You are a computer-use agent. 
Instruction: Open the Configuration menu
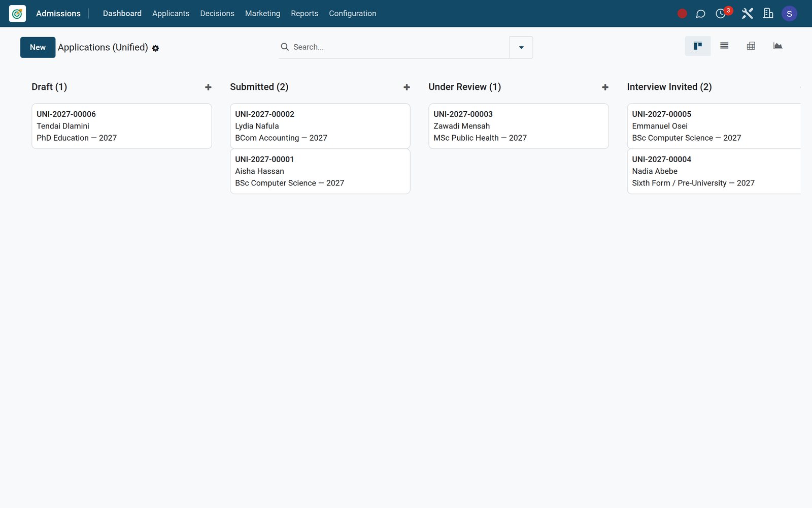pos(353,14)
